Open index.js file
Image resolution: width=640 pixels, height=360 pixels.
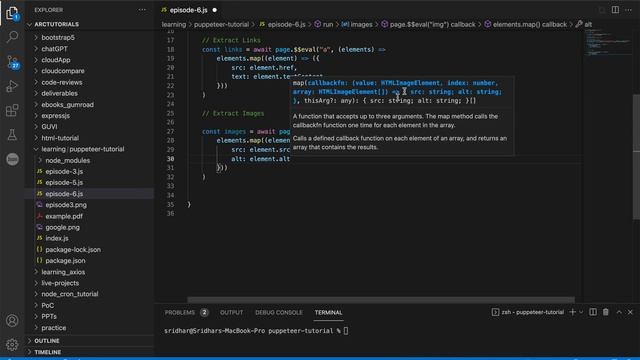click(57, 238)
